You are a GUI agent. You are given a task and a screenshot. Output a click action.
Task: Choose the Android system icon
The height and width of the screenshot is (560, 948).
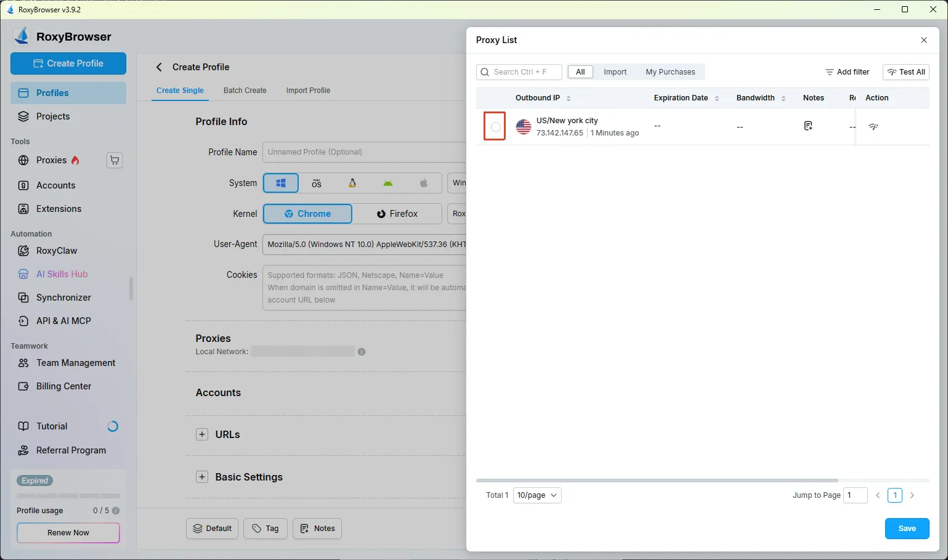click(x=388, y=183)
